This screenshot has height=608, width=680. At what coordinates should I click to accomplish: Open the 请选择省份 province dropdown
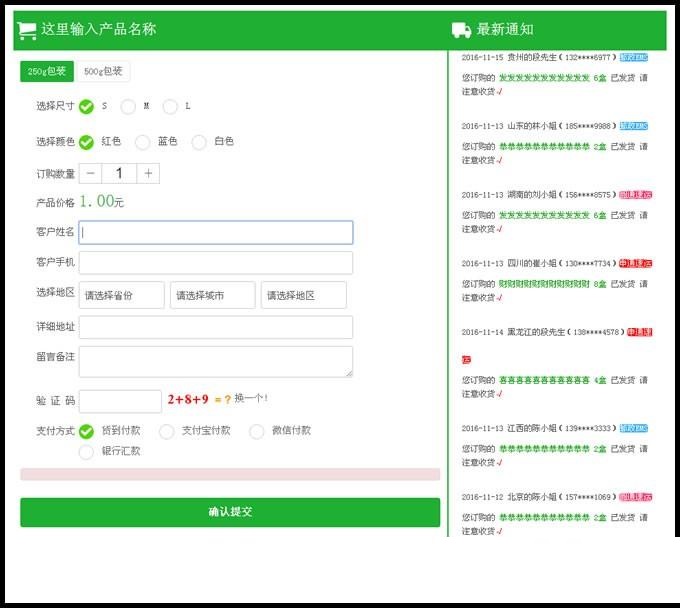coord(122,295)
